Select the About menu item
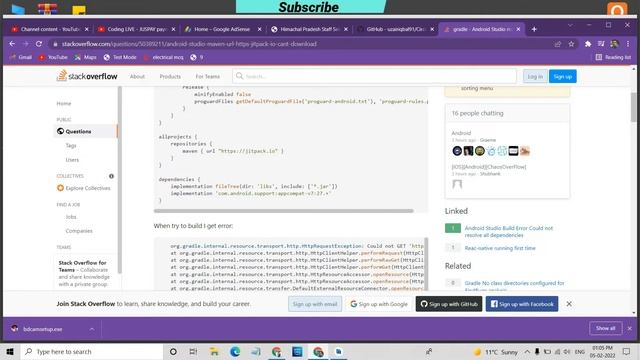Image resolution: width=640 pixels, height=360 pixels. click(x=137, y=76)
